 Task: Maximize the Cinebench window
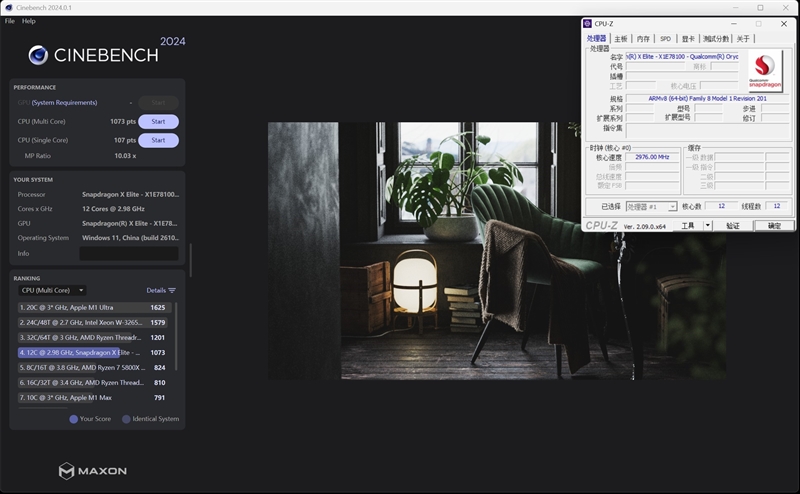[760, 8]
